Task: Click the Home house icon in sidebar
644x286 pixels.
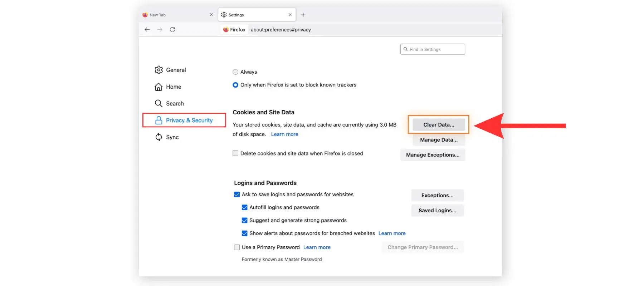Action: point(158,87)
